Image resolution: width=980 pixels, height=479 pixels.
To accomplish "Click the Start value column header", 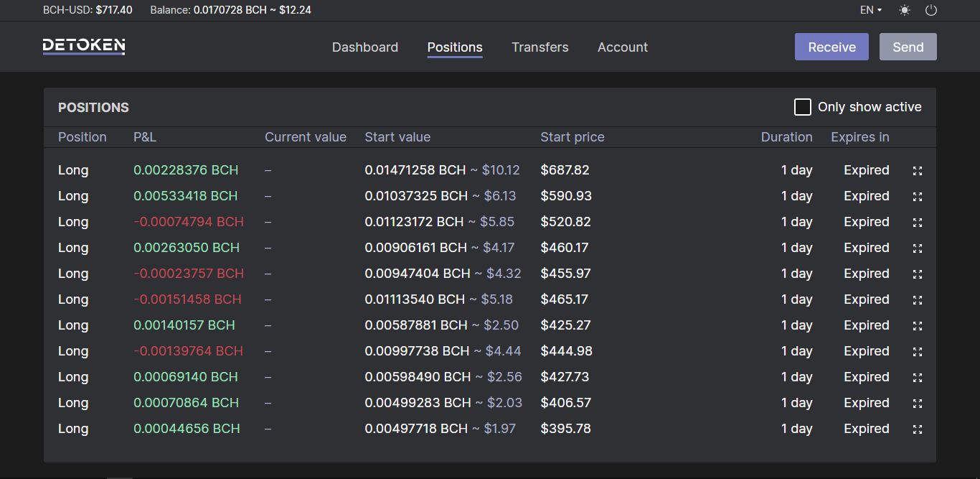I will click(397, 137).
